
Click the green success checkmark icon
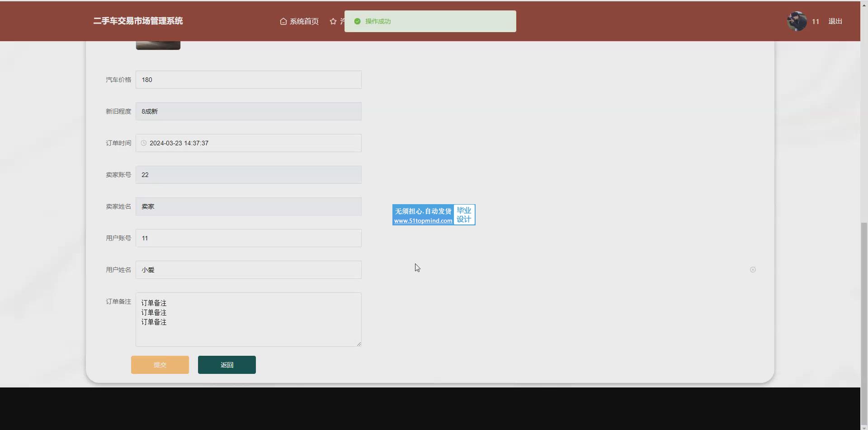[357, 21]
